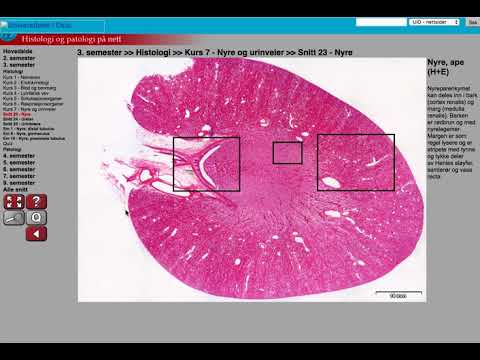This screenshot has height=360, width=480.
Task: Expand the 6. semester entry
Action: pos(19,169)
